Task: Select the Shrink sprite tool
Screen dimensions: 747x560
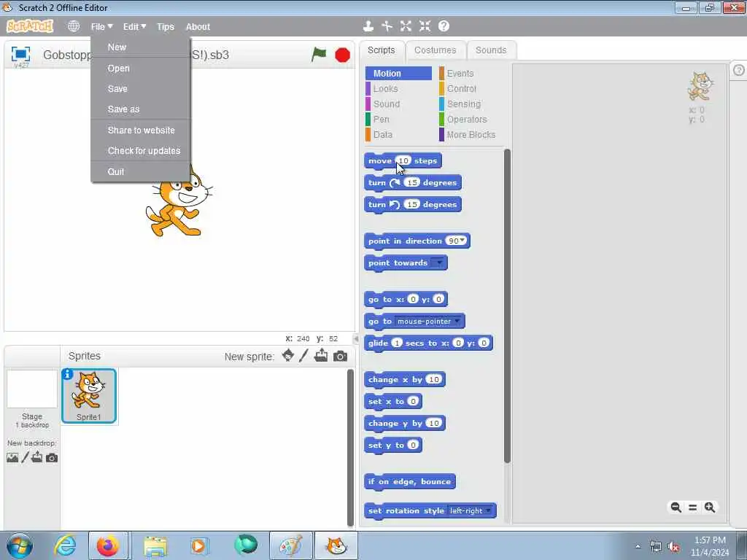Action: pyautogui.click(x=425, y=26)
